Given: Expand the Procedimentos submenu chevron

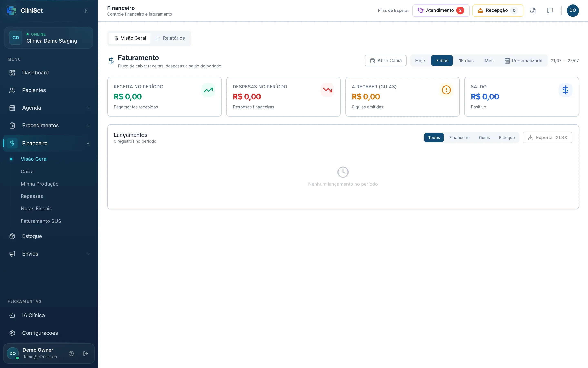Looking at the screenshot, I should click(x=88, y=126).
